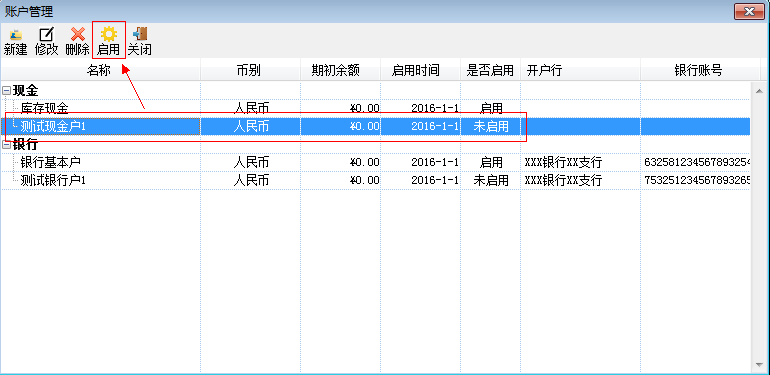
Task: Click the 是否启用 column header
Action: tap(491, 70)
